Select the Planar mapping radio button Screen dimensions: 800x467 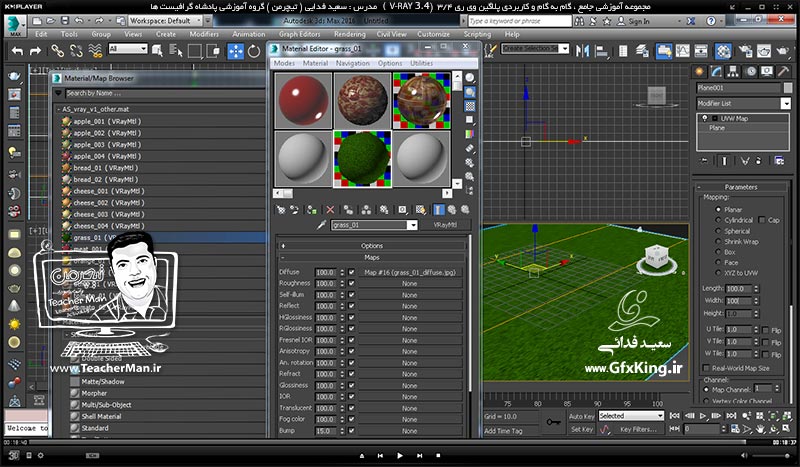[x=718, y=209]
